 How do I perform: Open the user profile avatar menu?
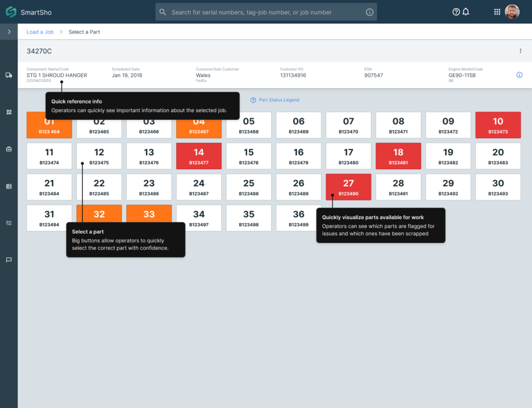pyautogui.click(x=512, y=12)
